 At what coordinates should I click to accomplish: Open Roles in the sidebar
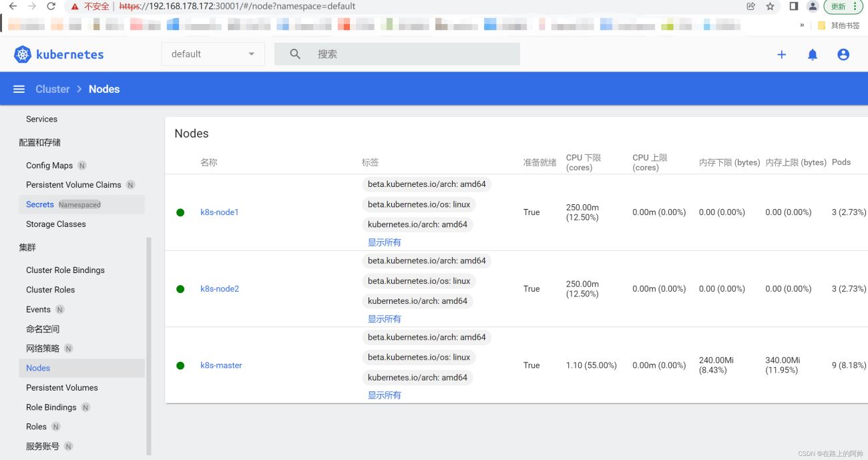(x=37, y=427)
